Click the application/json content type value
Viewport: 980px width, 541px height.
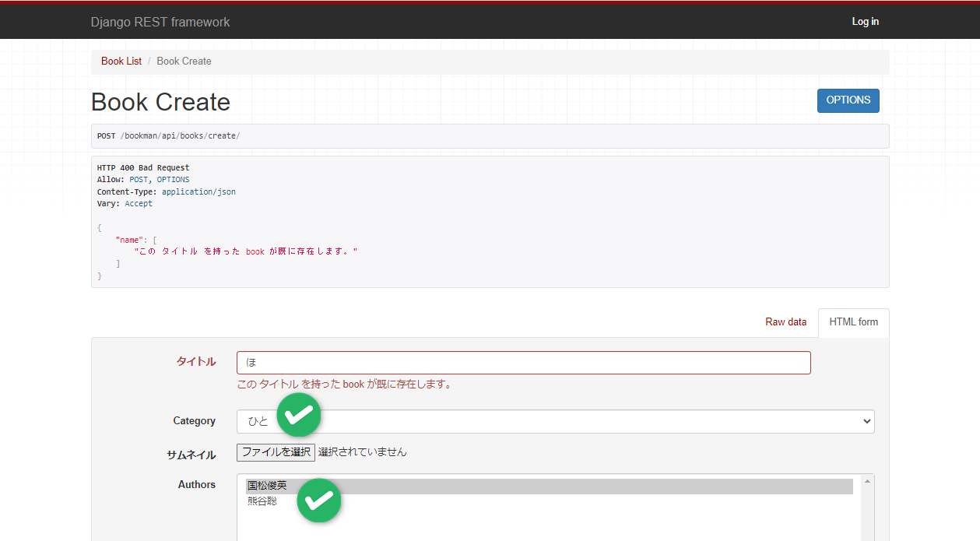[x=198, y=192]
